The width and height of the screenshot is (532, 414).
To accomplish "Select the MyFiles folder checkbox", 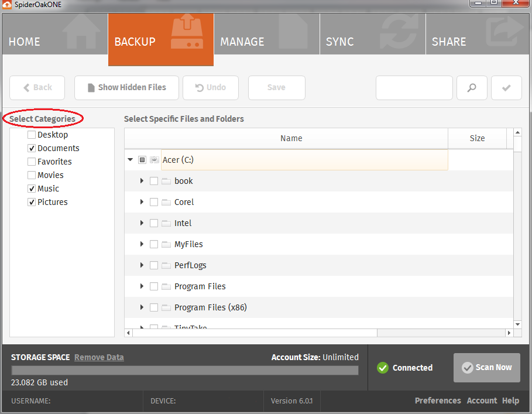I will click(x=154, y=244).
